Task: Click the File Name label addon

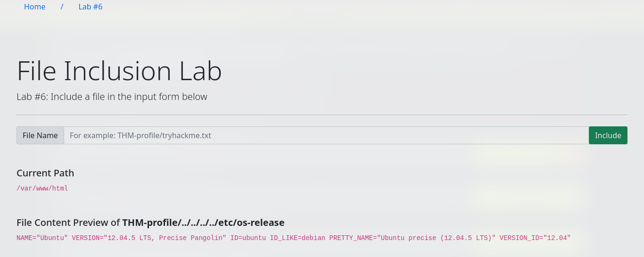Action: click(x=40, y=135)
